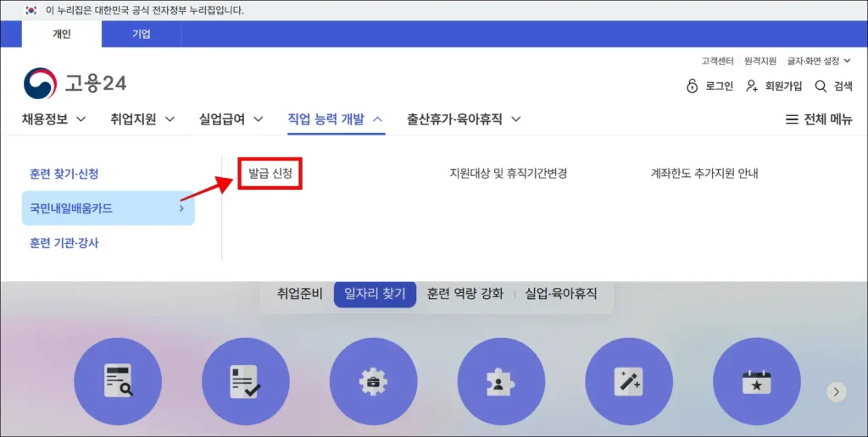Click the puzzle person circle icon
868x437 pixels.
(x=501, y=381)
